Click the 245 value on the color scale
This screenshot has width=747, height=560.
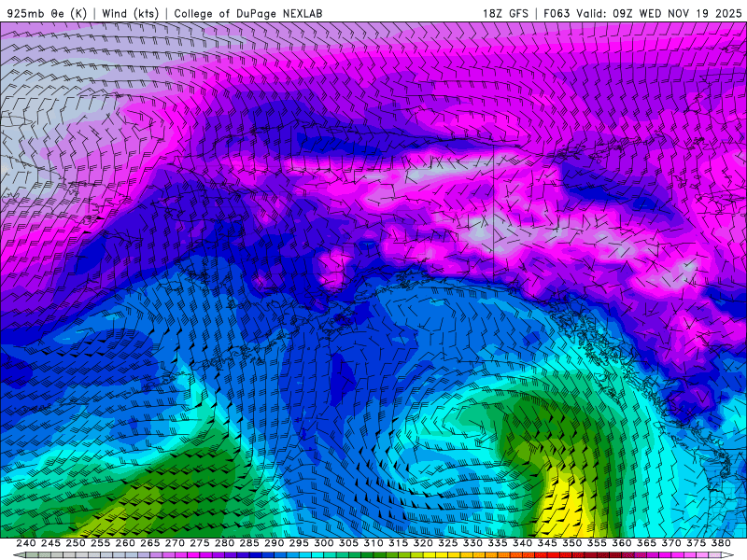click(50, 543)
